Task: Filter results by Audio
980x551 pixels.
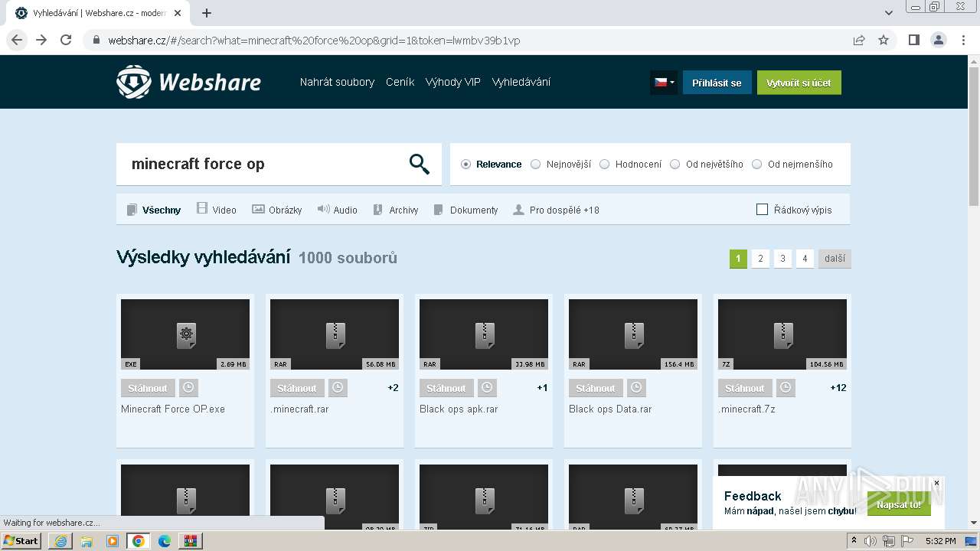Action: pos(337,210)
